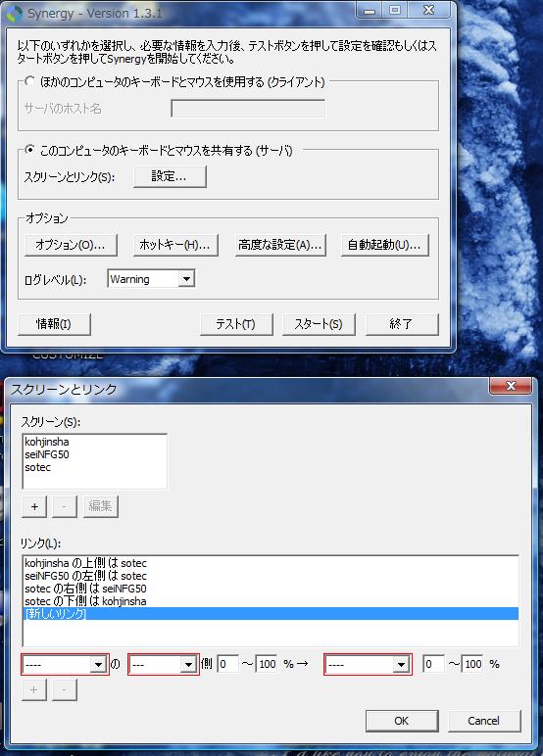This screenshot has height=756, width=543.
Task: Select link 'kohjinsha の上側 は sotec'
Action: pos(271,563)
